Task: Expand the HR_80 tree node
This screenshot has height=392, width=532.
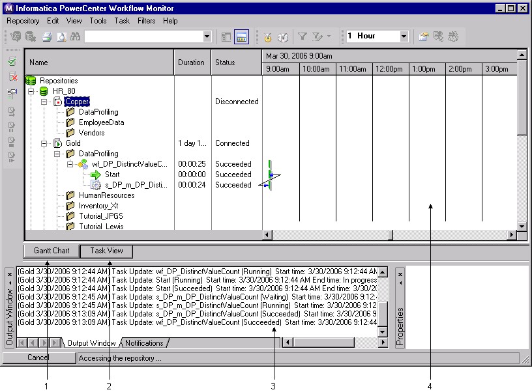Action: (x=31, y=91)
